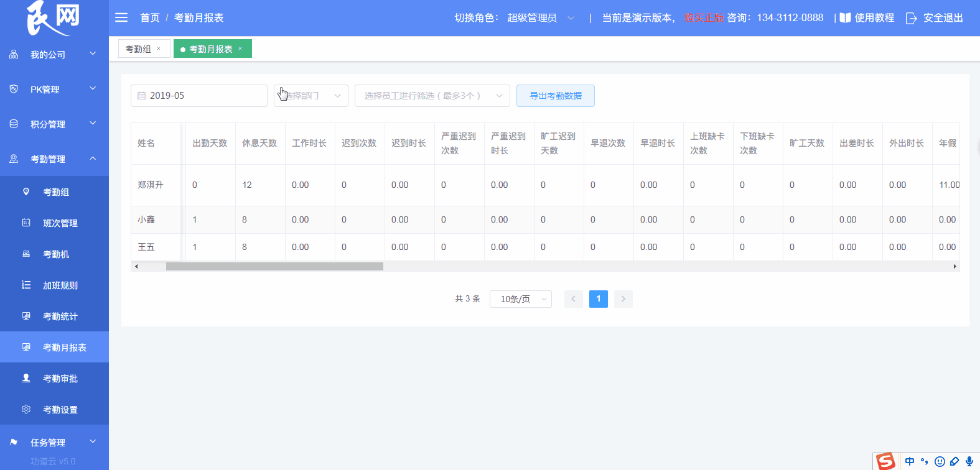
Task: Click the 安全退出 logout link
Action: 943,18
